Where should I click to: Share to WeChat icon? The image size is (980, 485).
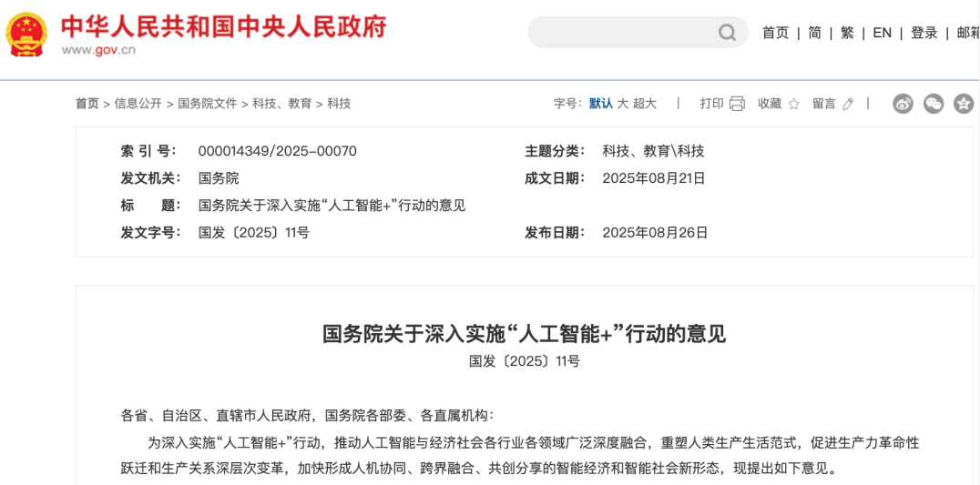click(x=934, y=104)
